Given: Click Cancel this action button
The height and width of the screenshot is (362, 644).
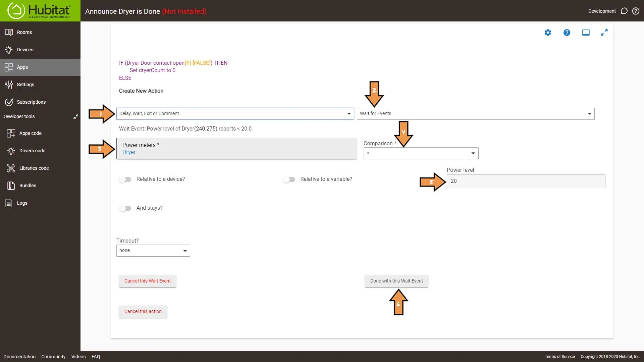Looking at the screenshot, I should [143, 311].
